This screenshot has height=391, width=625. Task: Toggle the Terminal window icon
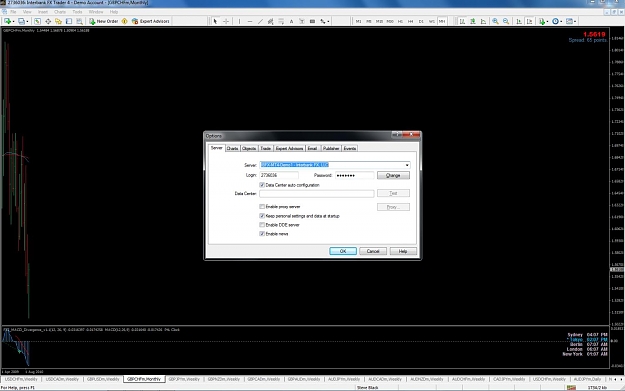[x=69, y=21]
